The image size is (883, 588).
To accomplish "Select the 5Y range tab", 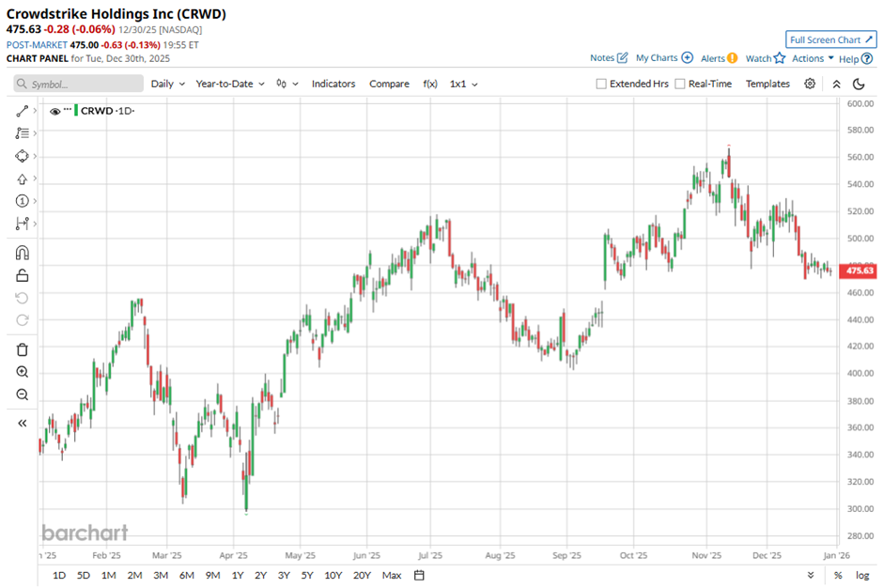I will click(x=307, y=575).
